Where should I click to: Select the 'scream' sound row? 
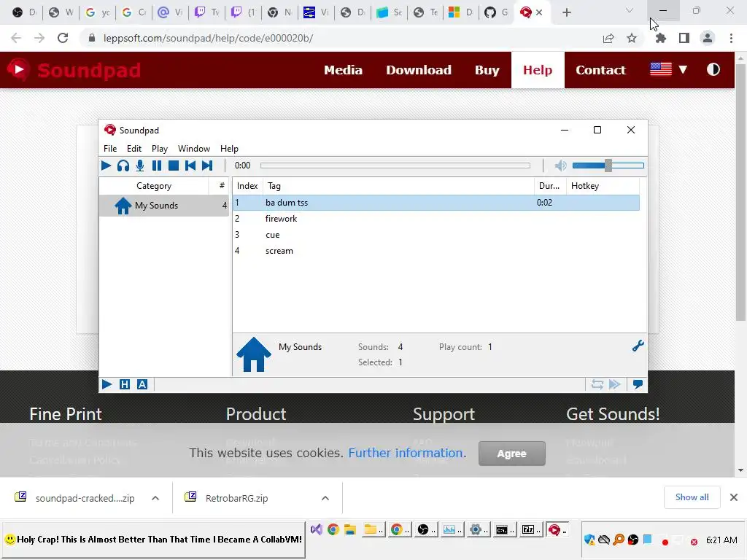coord(436,251)
